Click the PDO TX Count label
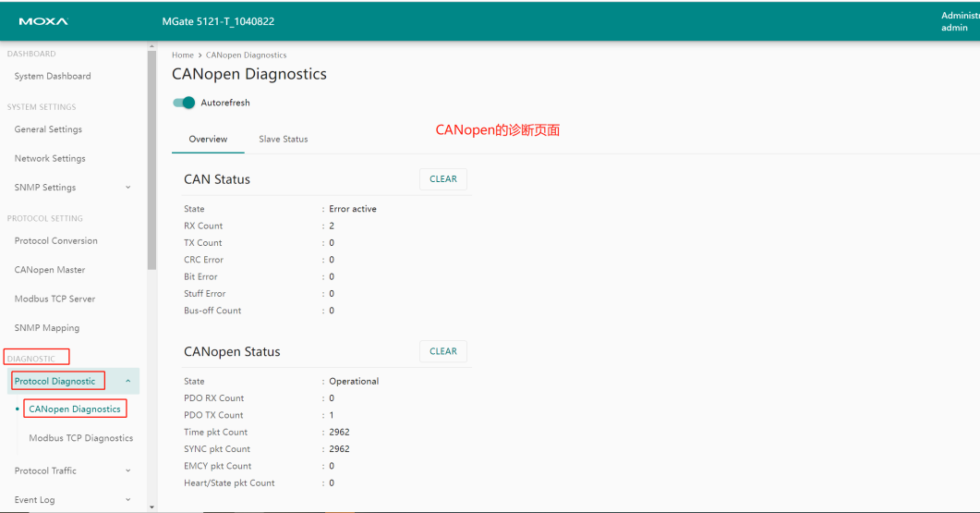This screenshot has height=513, width=980. pyautogui.click(x=213, y=415)
